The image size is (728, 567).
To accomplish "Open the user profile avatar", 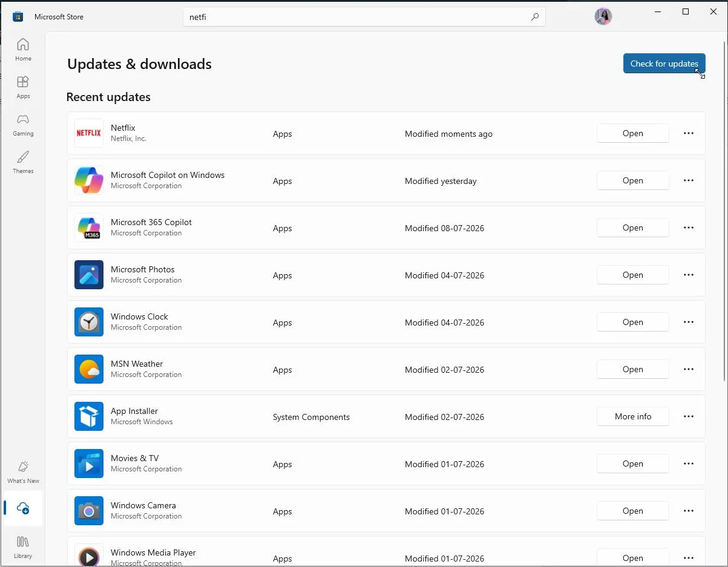I will 603,16.
